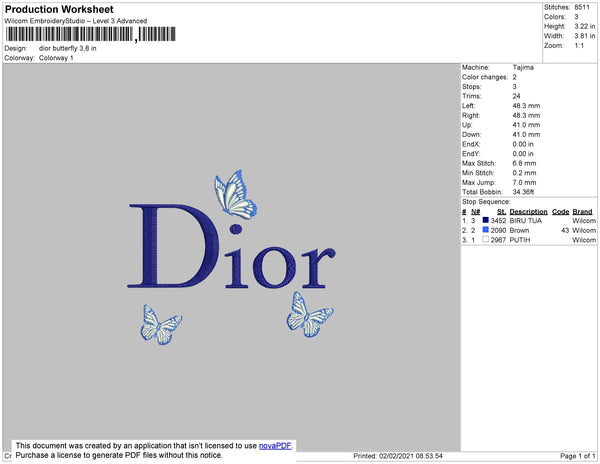Viewport: 600px width, 464px height.
Task: Click the EndX value '0.00 in'
Action: [x=523, y=144]
